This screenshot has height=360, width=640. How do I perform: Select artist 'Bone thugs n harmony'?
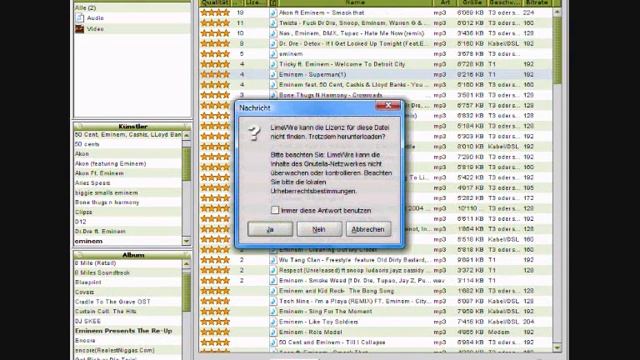[107, 202]
